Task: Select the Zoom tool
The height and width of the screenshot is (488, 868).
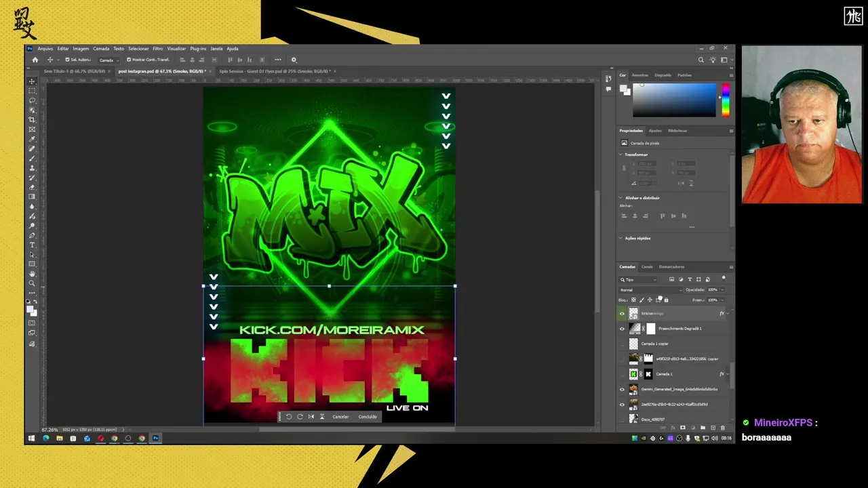Action: [x=32, y=283]
